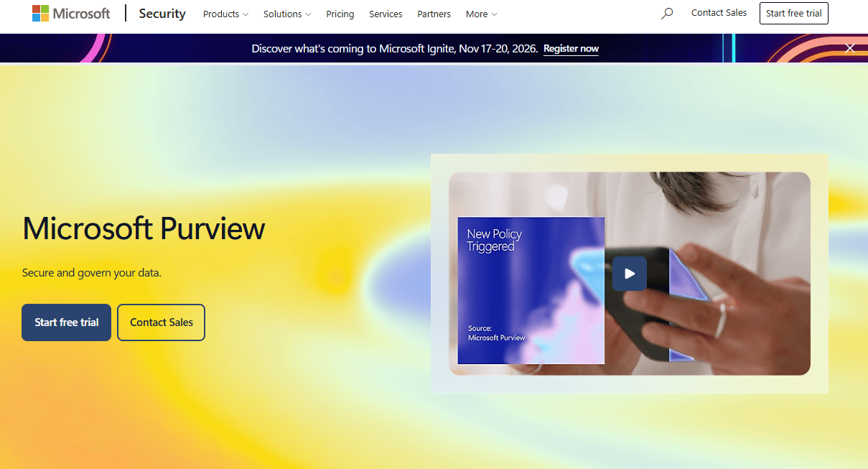This screenshot has width=868, height=469.
Task: Go to Services
Action: point(386,14)
